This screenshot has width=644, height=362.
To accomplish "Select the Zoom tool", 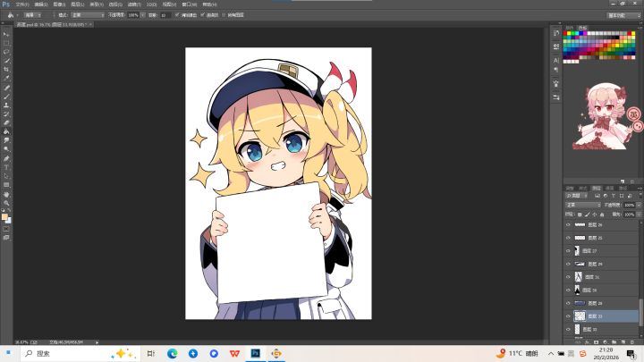I will click(x=6, y=203).
